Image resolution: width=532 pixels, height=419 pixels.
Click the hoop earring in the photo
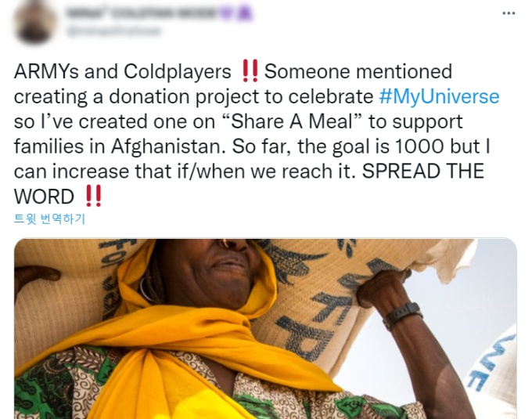point(146,289)
